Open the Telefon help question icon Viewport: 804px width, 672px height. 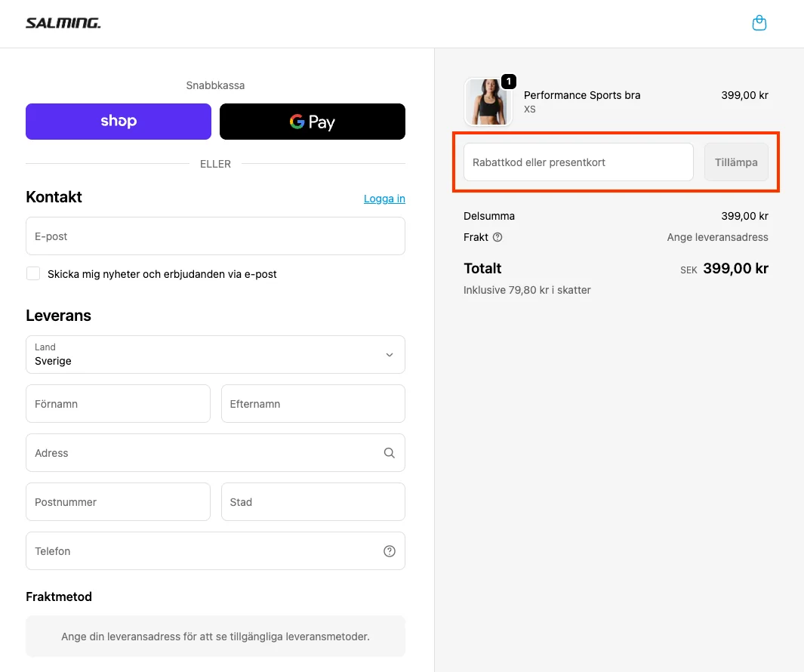click(x=390, y=551)
